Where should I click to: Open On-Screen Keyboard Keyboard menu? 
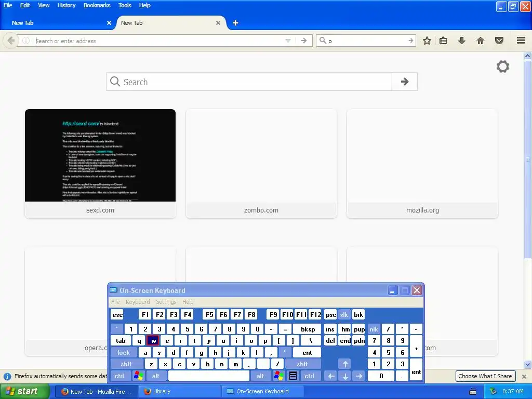pos(137,302)
